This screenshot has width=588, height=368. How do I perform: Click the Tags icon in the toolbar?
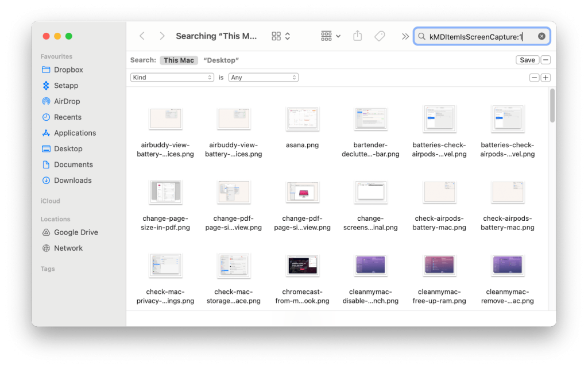click(380, 36)
